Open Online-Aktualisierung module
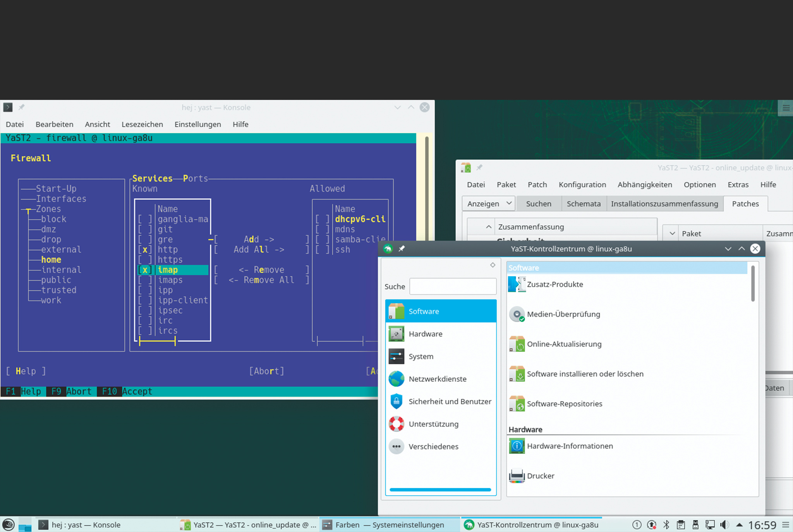Viewport: 793px width, 532px height. pyautogui.click(x=564, y=344)
